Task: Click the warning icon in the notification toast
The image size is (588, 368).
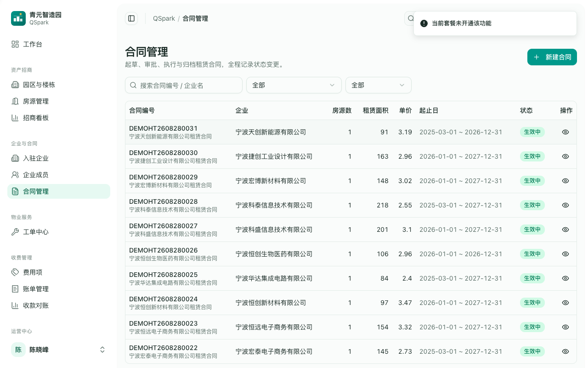Action: click(x=424, y=23)
